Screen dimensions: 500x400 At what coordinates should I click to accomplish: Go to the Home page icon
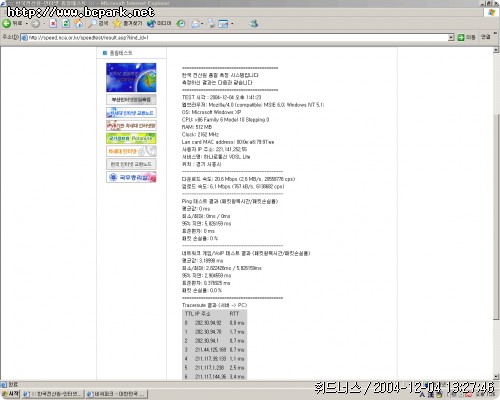click(x=79, y=24)
